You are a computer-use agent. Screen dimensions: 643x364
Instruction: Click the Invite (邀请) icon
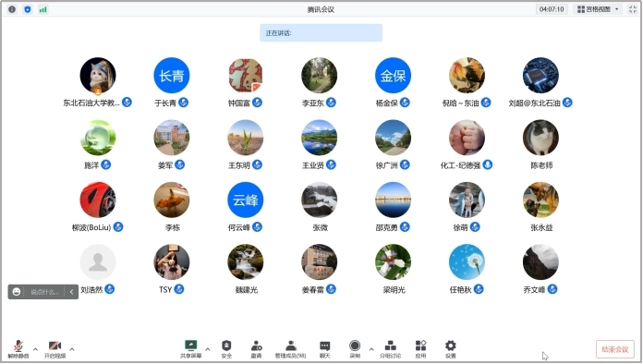pyautogui.click(x=256, y=349)
